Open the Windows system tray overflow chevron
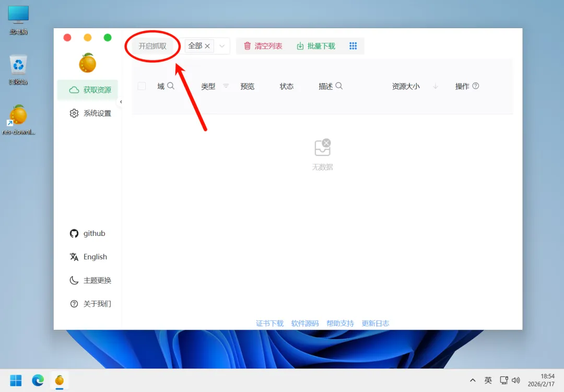The image size is (564, 392). 473,381
